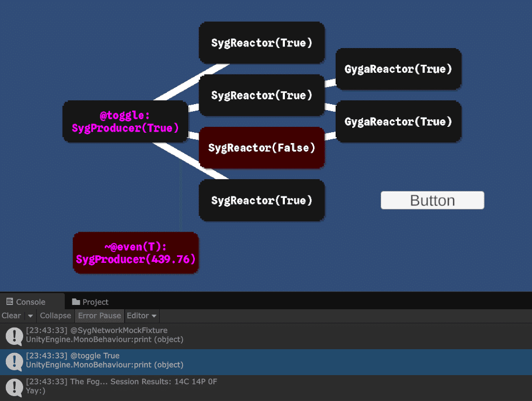Click the ~@even(T): SygProducer(439.76) node
The width and height of the screenshot is (532, 401).
(x=136, y=253)
